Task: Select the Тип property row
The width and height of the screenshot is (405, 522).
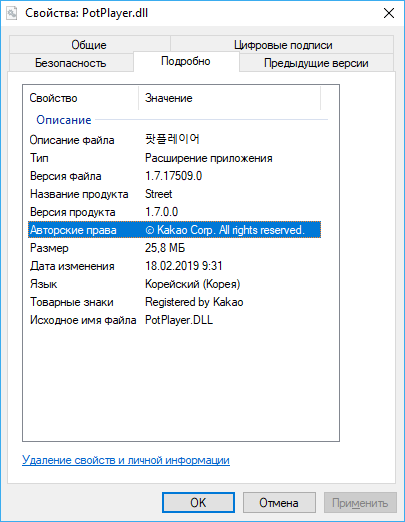Action: point(174,158)
